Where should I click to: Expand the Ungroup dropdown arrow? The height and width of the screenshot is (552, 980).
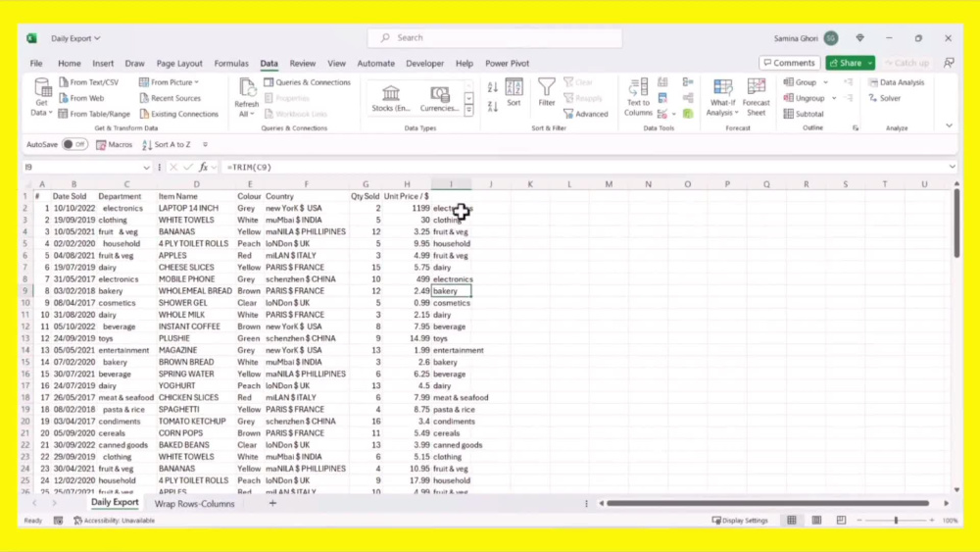(834, 98)
